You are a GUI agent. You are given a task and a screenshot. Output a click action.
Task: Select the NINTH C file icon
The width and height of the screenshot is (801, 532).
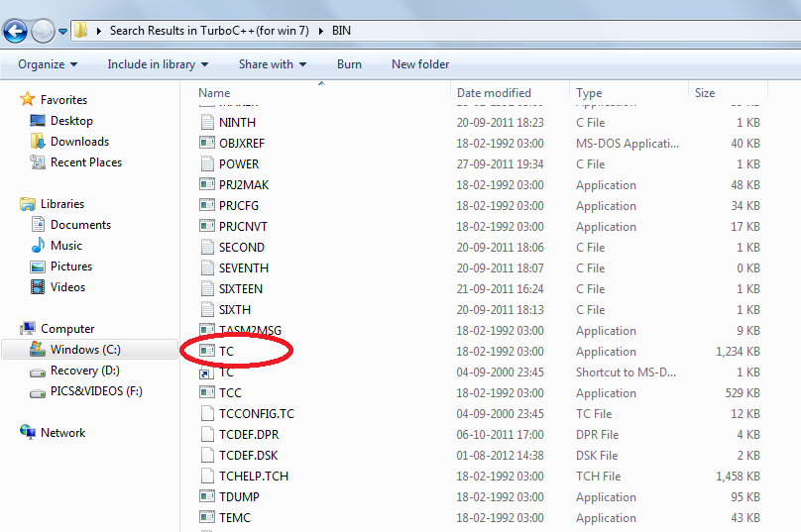pyautogui.click(x=207, y=122)
